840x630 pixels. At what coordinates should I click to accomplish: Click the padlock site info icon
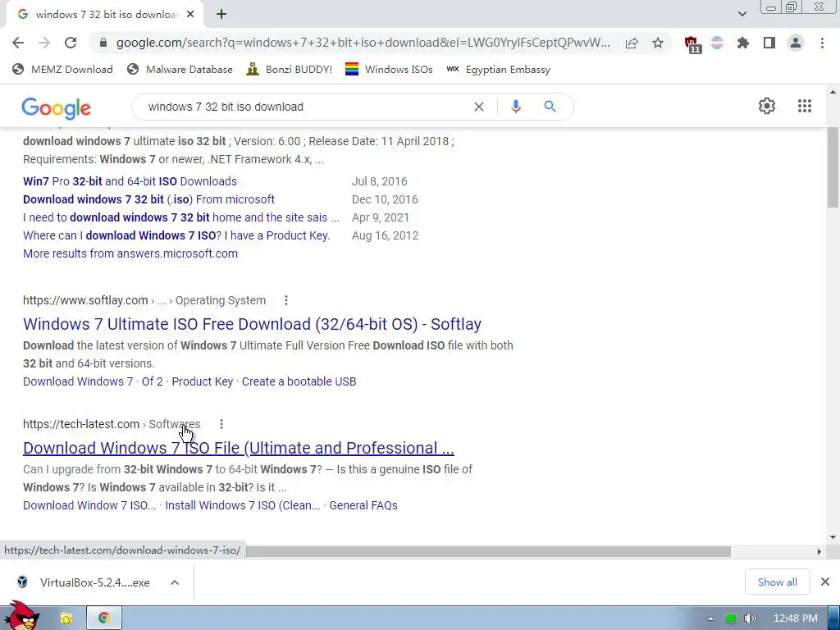tap(103, 43)
